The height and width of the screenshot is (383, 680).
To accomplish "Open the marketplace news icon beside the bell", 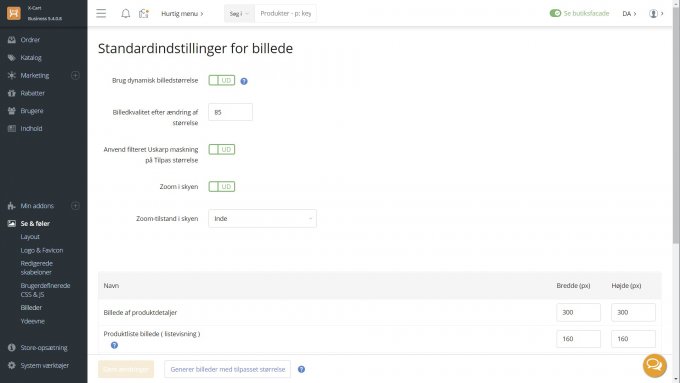I will coord(144,13).
